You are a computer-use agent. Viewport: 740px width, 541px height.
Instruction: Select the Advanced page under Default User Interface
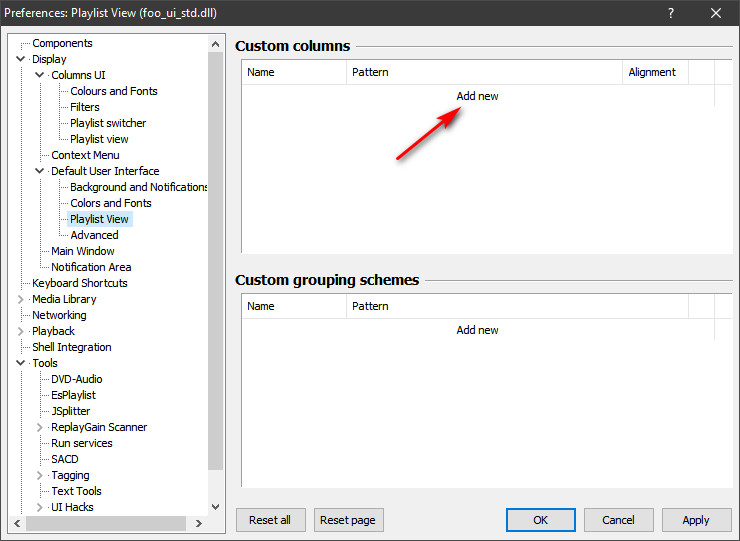coord(94,235)
